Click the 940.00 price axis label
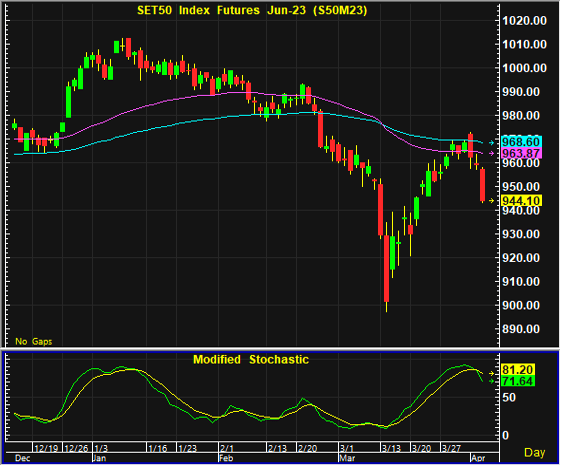Screen dimensions: 561x466 click(521, 210)
